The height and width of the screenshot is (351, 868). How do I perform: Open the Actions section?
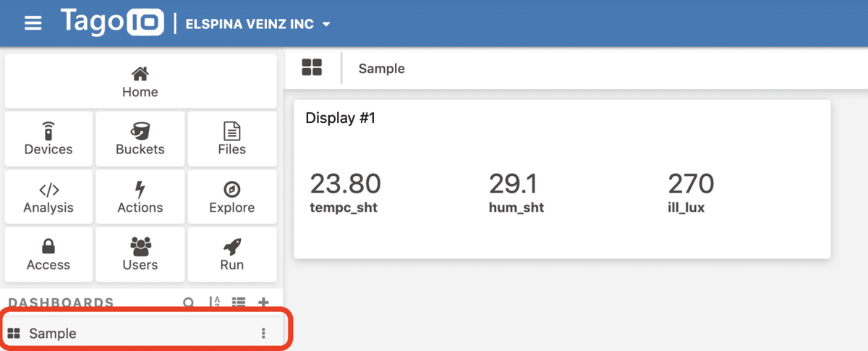(140, 197)
